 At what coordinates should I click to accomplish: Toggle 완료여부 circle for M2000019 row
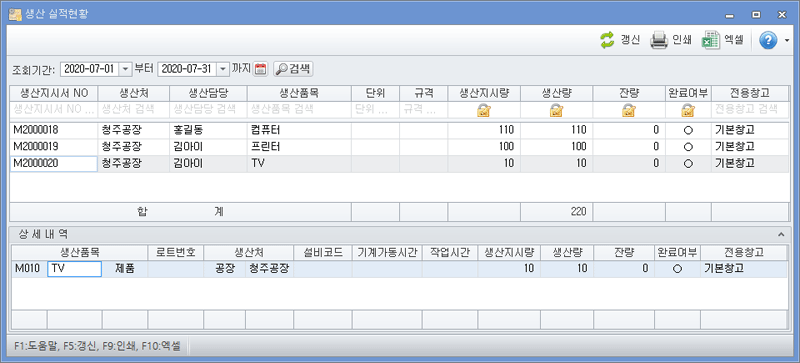pos(688,147)
